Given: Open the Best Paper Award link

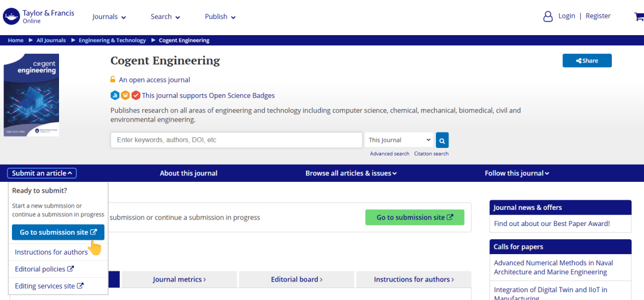Looking at the screenshot, I should tap(552, 224).
